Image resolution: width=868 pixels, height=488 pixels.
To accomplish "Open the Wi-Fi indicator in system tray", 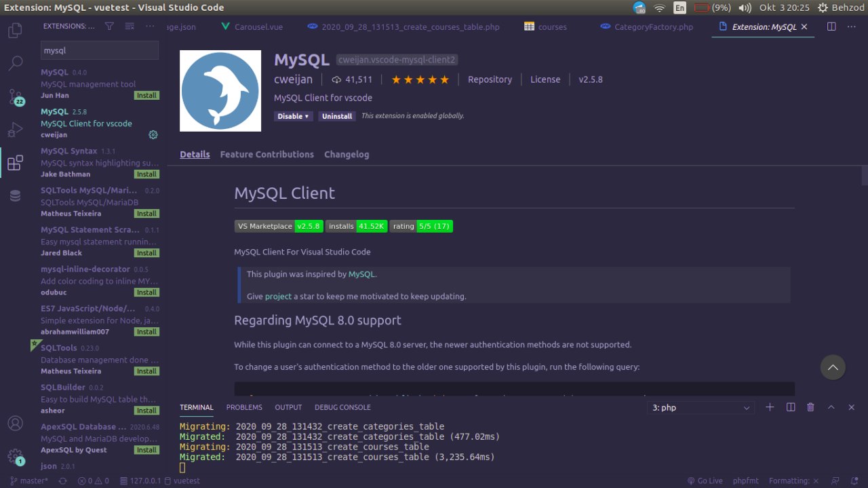I will (x=659, y=7).
